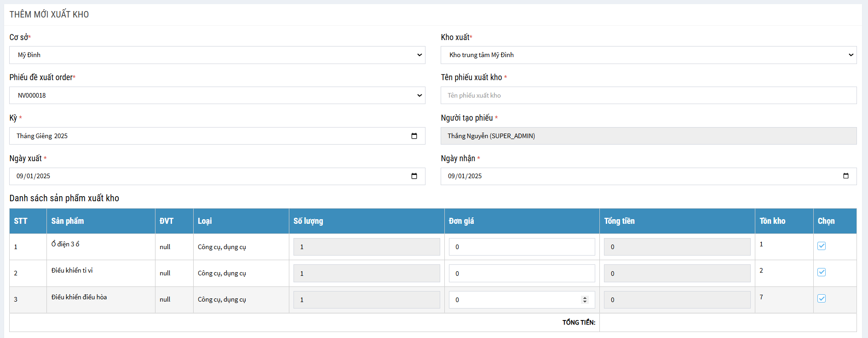This screenshot has width=868, height=338.
Task: Click the Số lượng column header
Action: pos(308,221)
